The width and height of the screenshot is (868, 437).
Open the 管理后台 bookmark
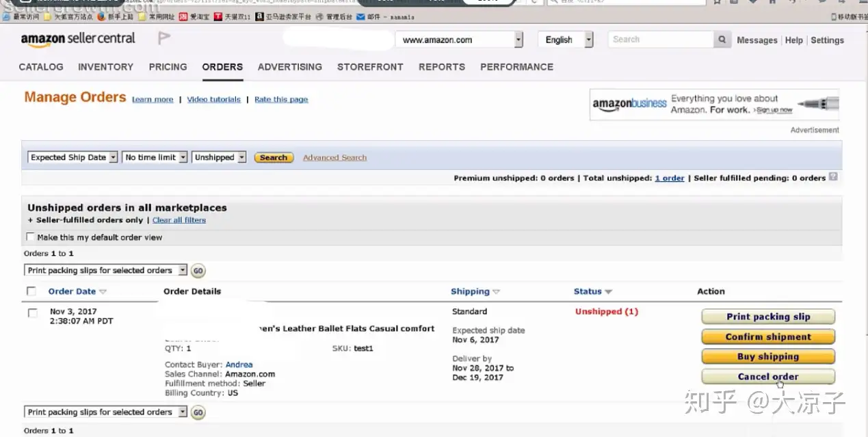pyautogui.click(x=333, y=16)
